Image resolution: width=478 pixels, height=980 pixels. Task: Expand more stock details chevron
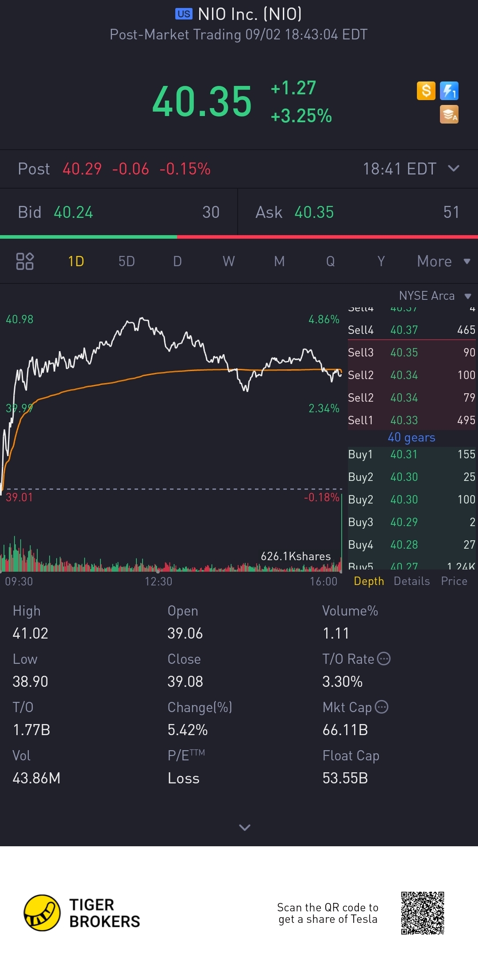coord(244,827)
